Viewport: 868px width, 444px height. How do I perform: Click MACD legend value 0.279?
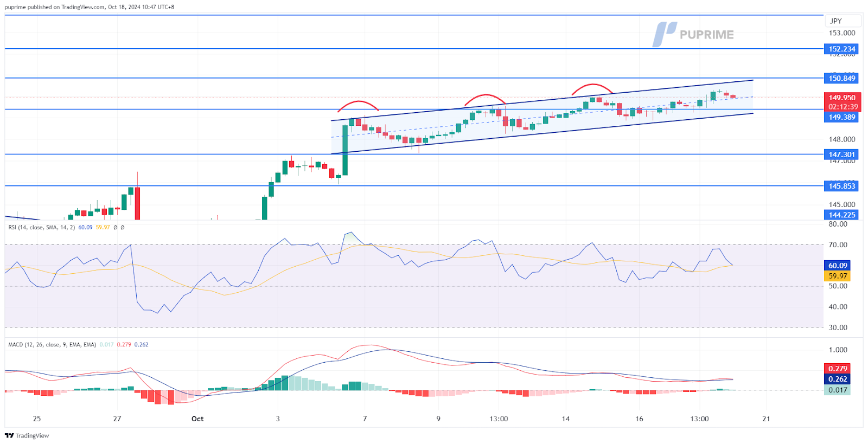124,344
